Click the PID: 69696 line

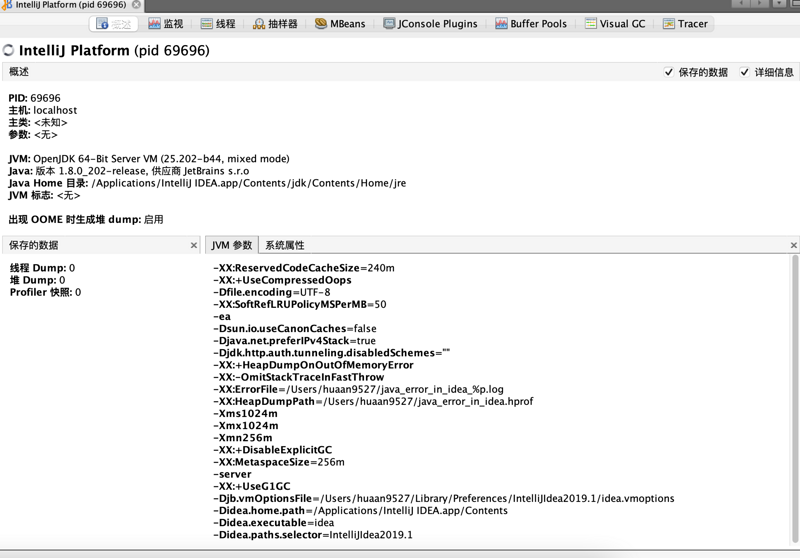[x=34, y=98]
